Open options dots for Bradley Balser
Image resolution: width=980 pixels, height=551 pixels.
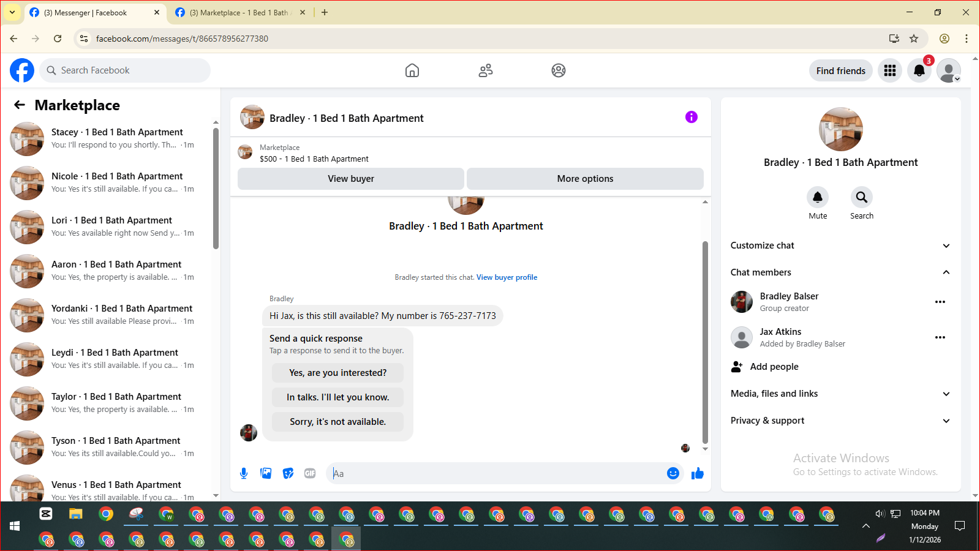[x=940, y=302]
